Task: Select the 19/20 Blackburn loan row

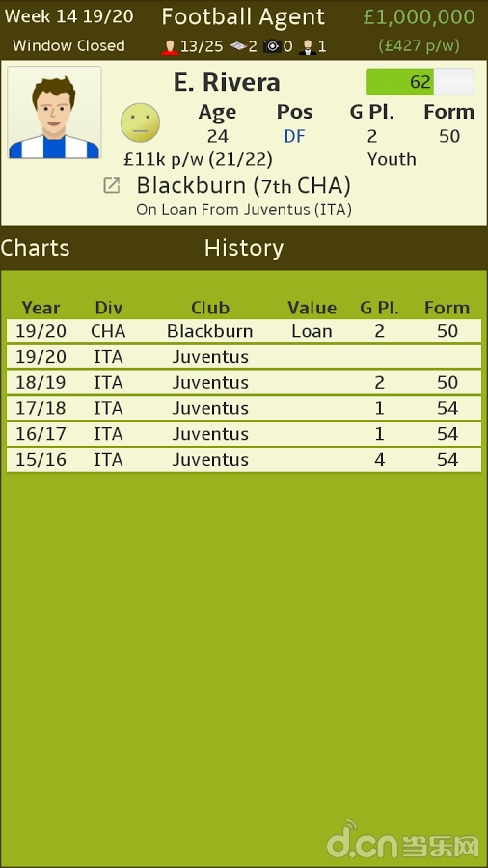Action: (244, 331)
